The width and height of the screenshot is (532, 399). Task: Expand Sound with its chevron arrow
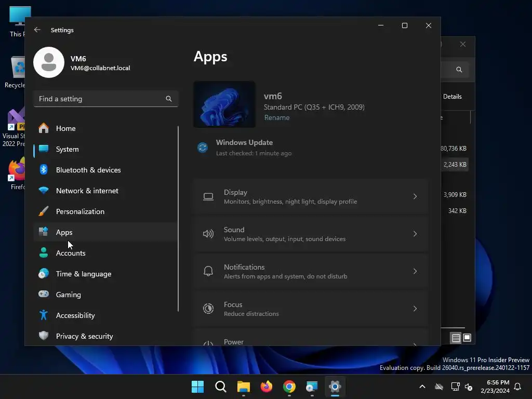415,234
